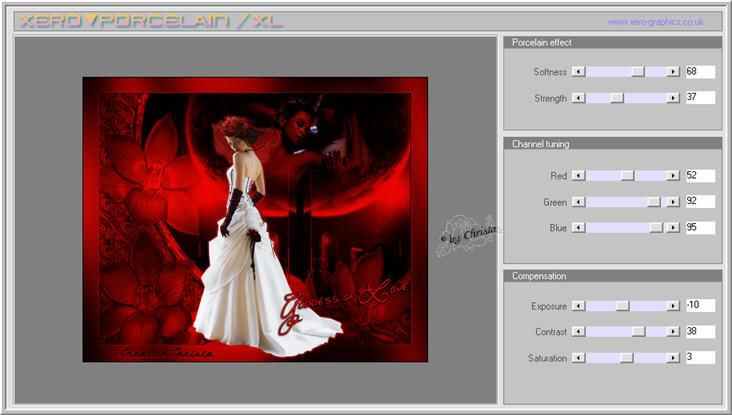Open the www.xero-graphics.co.uk link

pos(656,21)
